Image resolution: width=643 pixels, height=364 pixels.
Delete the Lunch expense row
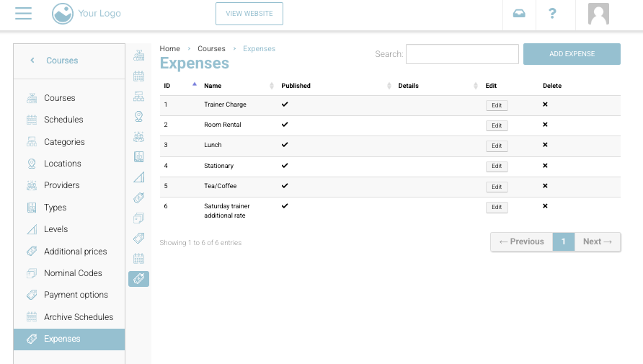click(x=545, y=145)
